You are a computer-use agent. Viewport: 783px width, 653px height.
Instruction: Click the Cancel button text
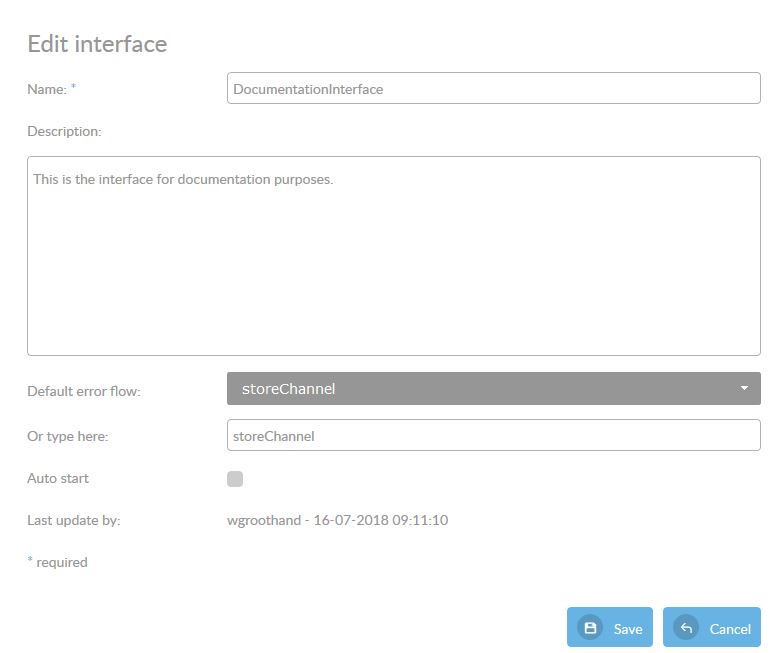(x=730, y=629)
